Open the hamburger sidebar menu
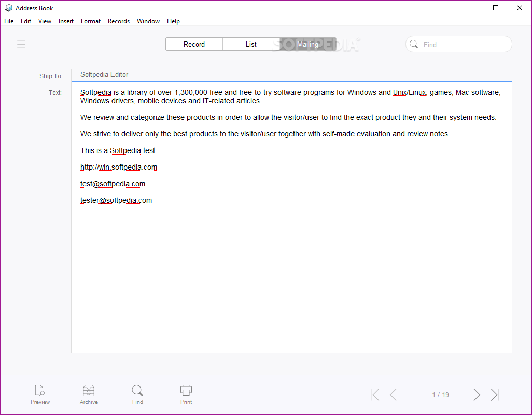Viewport: 532px width, 415px height. coord(21,44)
